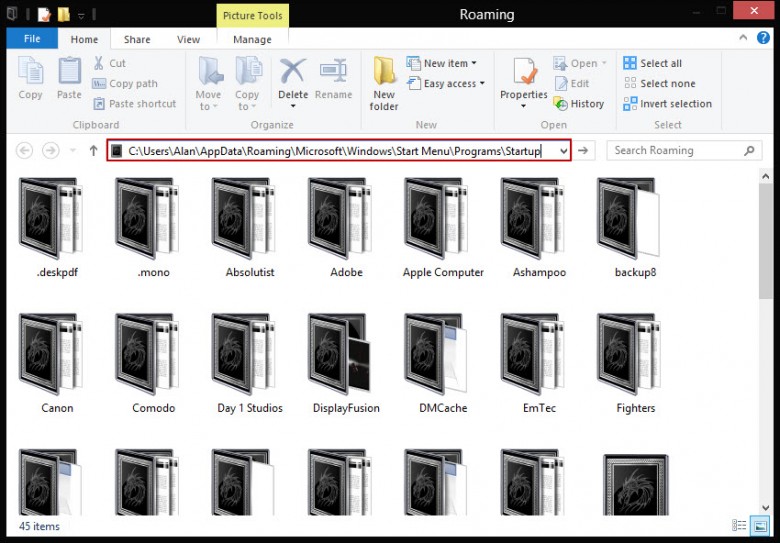Click the scrollbar down arrow
This screenshot has height=543, width=780.
(x=766, y=508)
